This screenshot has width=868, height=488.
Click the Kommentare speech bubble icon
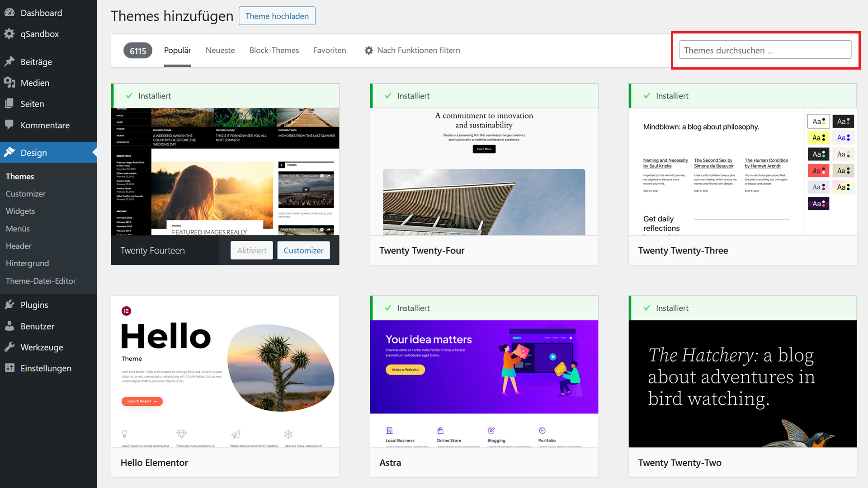9,125
